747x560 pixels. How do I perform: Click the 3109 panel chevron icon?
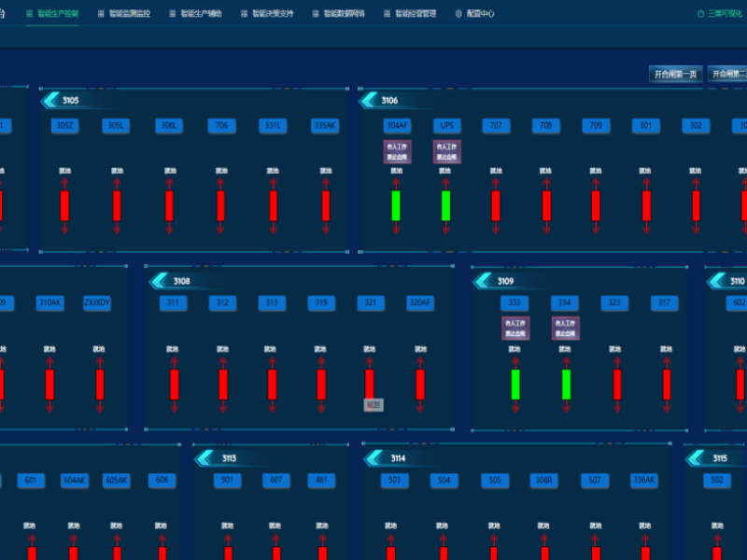point(484,281)
